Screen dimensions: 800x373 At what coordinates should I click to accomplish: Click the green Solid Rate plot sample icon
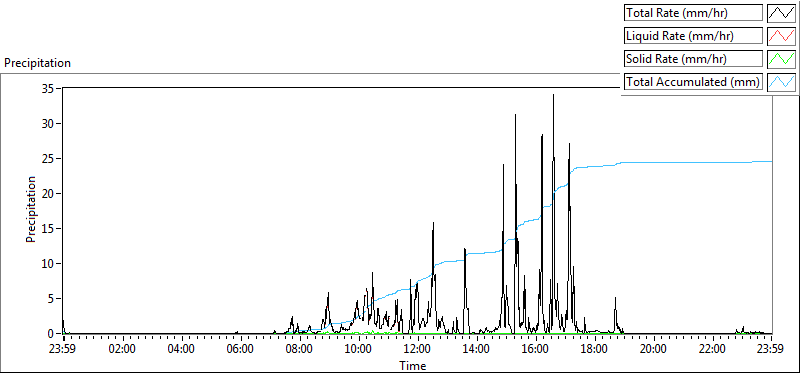782,59
